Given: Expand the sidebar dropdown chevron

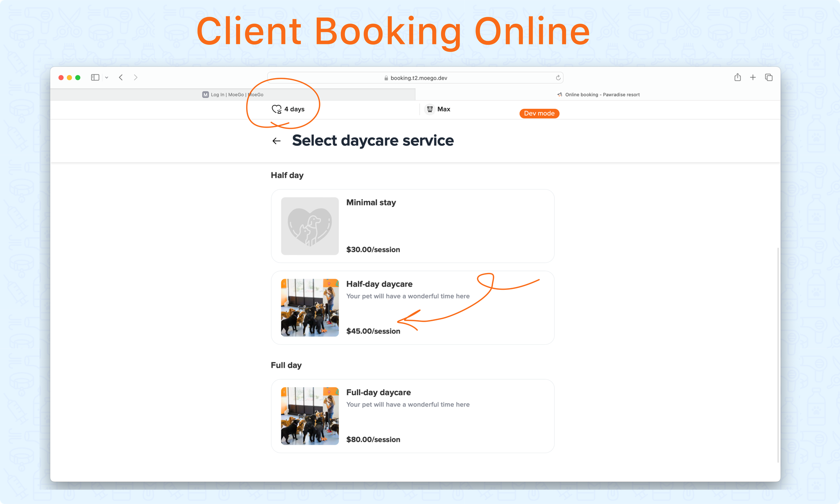Looking at the screenshot, I should point(107,78).
